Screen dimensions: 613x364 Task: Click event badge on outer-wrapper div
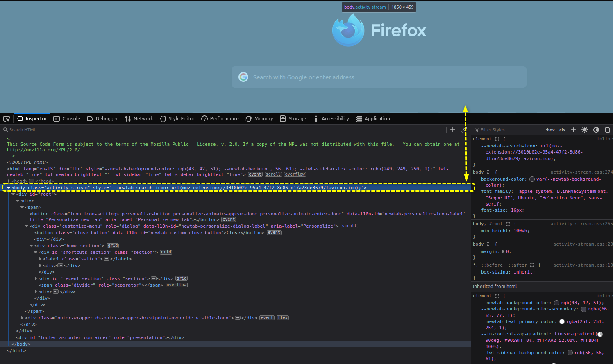point(267,318)
